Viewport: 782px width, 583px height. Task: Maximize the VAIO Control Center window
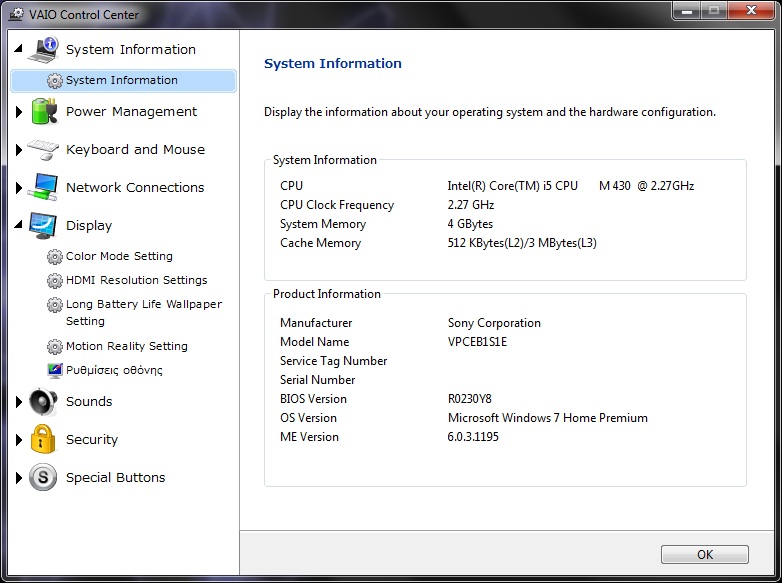(x=714, y=10)
